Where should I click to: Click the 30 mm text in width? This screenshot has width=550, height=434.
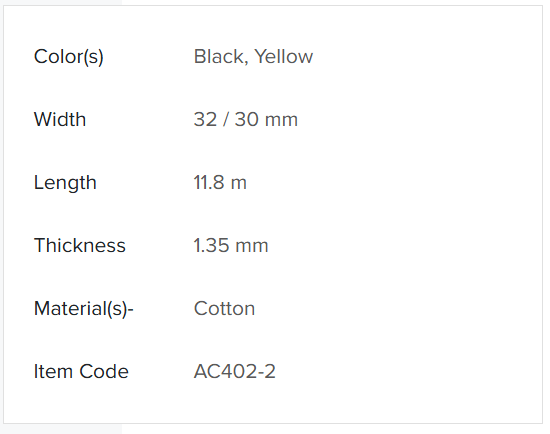(x=266, y=119)
